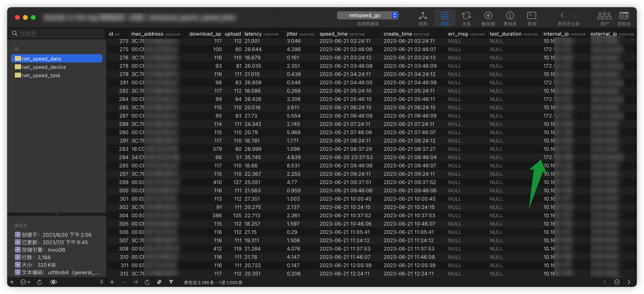This screenshot has height=294, width=644.
Task: Click the add row plus button below the table
Action: tap(112, 282)
